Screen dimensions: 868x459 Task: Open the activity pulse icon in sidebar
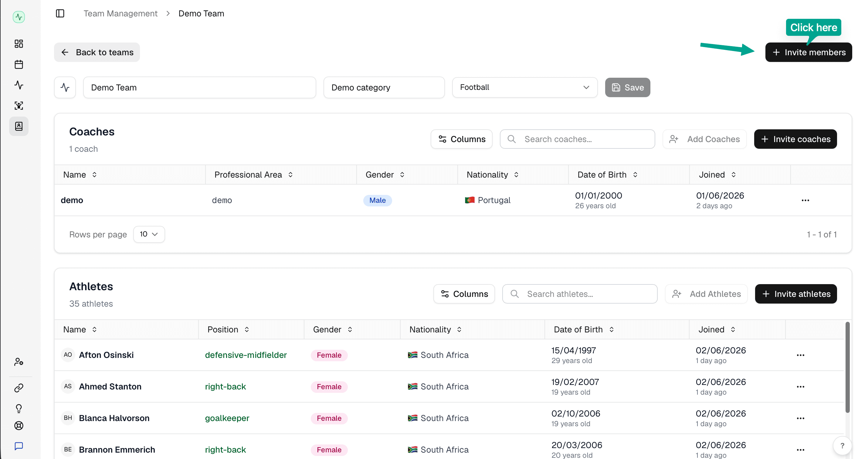pyautogui.click(x=19, y=85)
